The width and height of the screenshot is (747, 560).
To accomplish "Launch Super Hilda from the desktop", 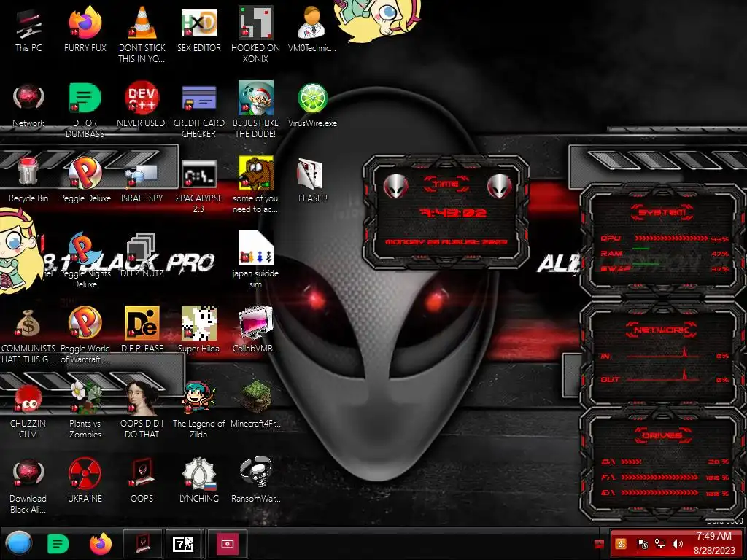I will click(198, 330).
